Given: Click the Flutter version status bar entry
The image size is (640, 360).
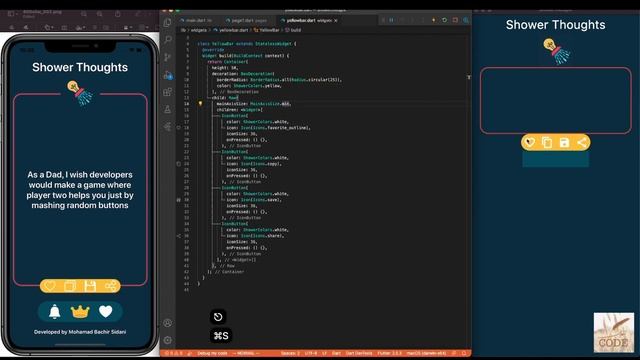Looking at the screenshot, I should (389, 353).
